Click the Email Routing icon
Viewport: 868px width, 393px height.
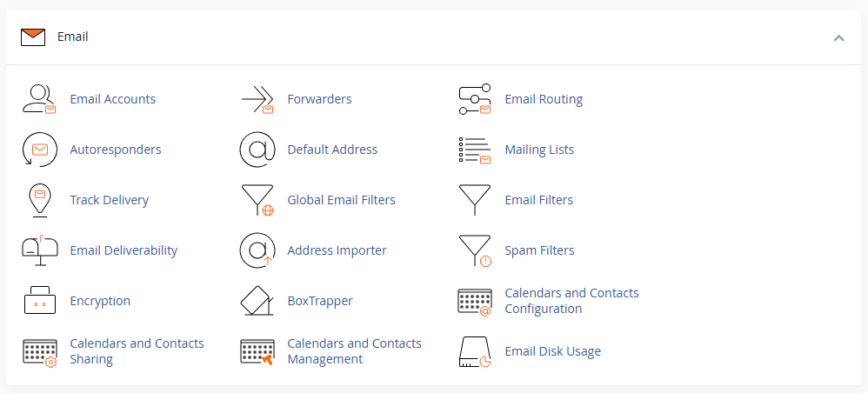coord(475,99)
